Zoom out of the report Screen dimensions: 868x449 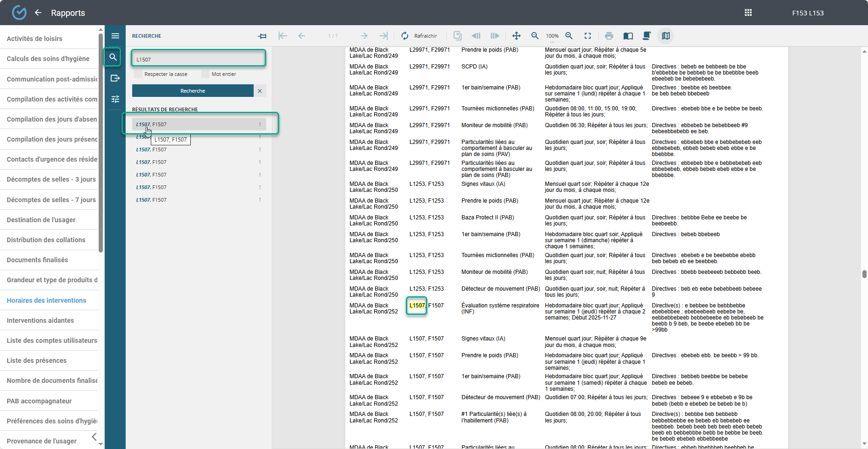pyautogui.click(x=535, y=36)
